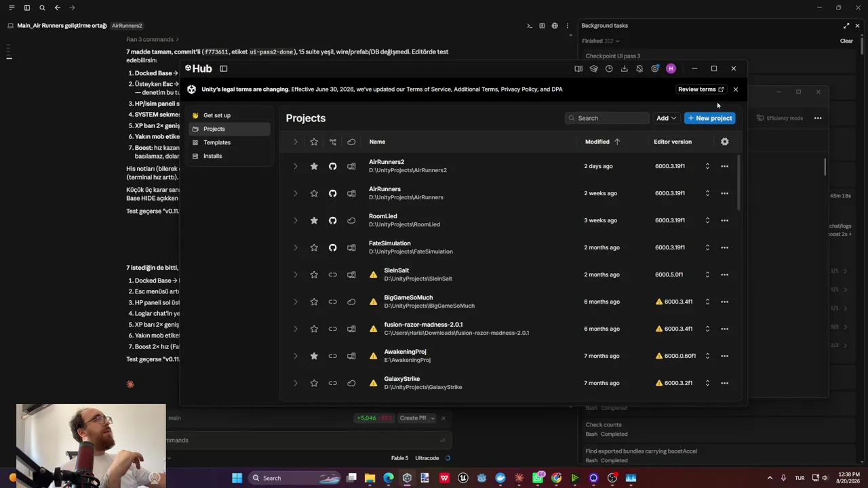Screen dimensions: 868x488
Task: Open the Unreal Engine taskbar icon
Action: pos(463,478)
